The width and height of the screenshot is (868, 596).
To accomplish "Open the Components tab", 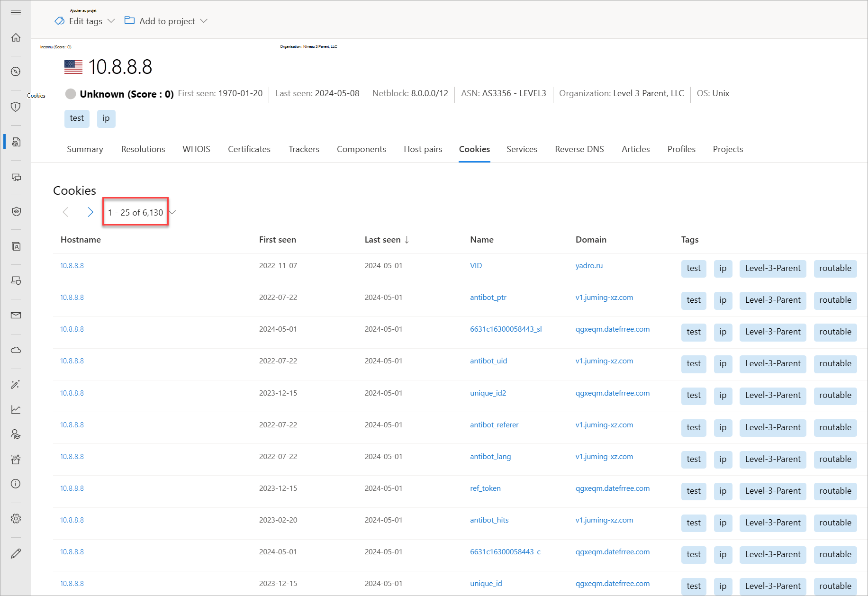I will [362, 149].
